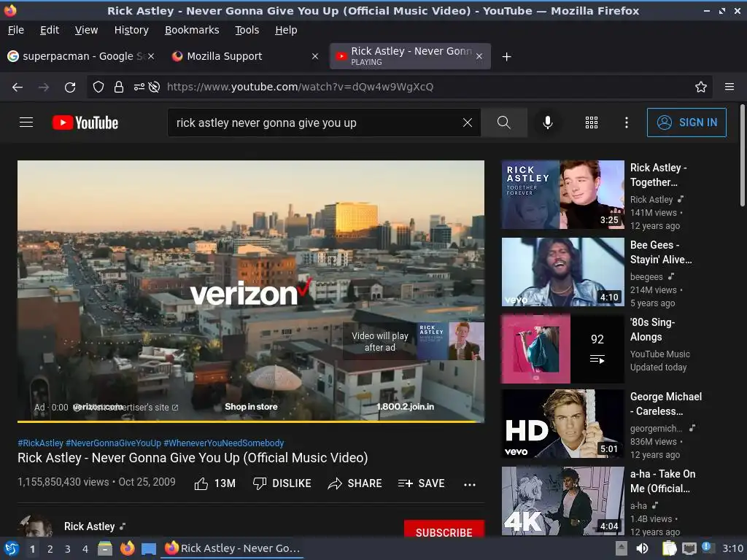Close the Rick Astley YouTube tab
Viewport: 747px width, 560px height.
pos(479,56)
